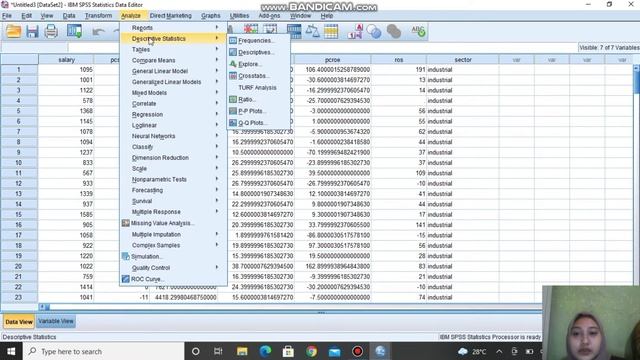Open Dimension Reduction menu entry
The width and height of the screenshot is (640, 360).
point(173,158)
